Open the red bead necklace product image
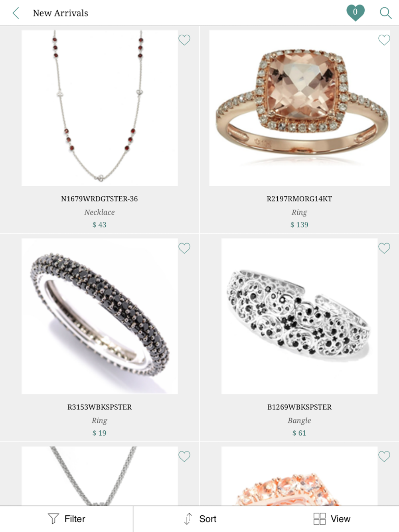The height and width of the screenshot is (532, 399). 100,108
